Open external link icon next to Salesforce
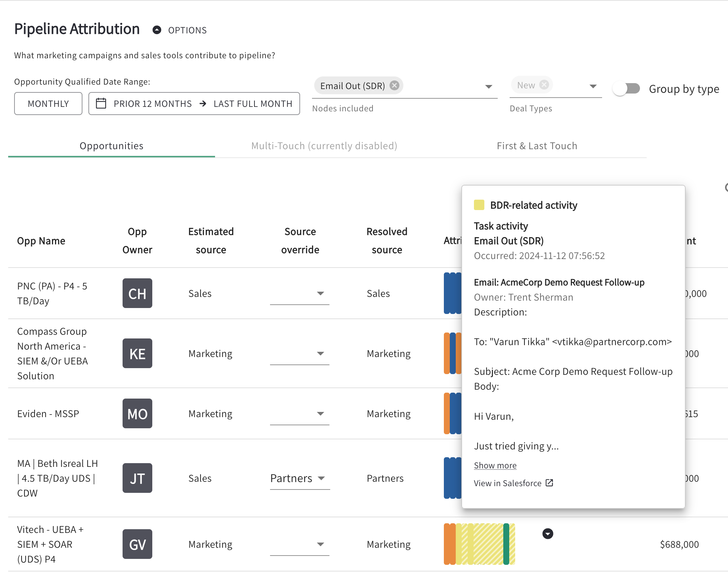Viewport: 728px width, 573px height. (x=549, y=483)
